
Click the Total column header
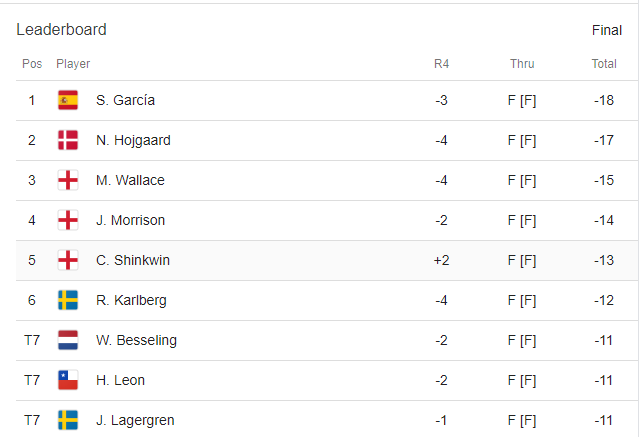604,64
